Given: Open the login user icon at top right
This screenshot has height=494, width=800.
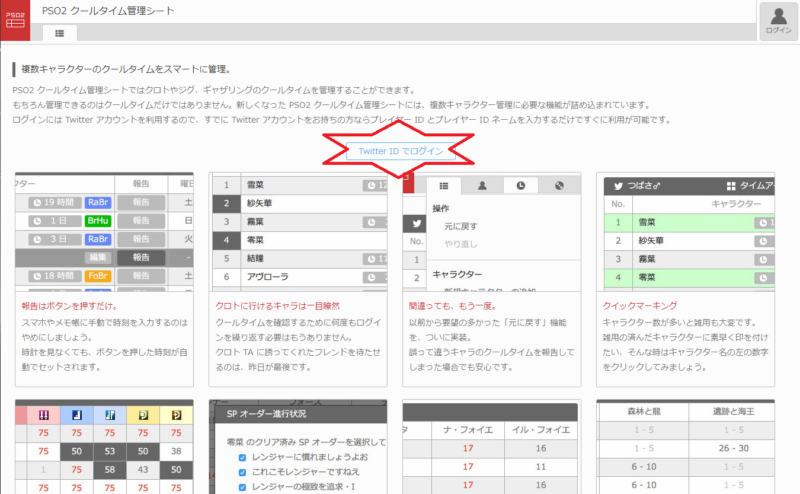Looking at the screenshot, I should click(777, 20).
